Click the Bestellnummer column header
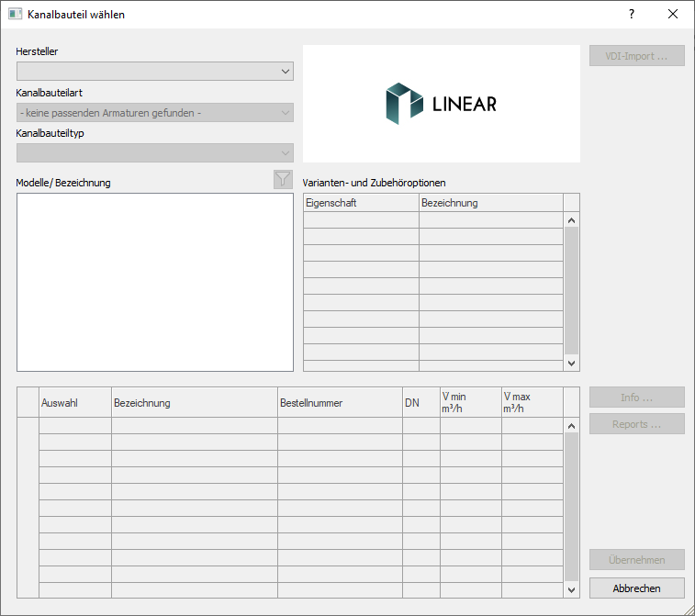The height and width of the screenshot is (616, 695). (x=340, y=403)
